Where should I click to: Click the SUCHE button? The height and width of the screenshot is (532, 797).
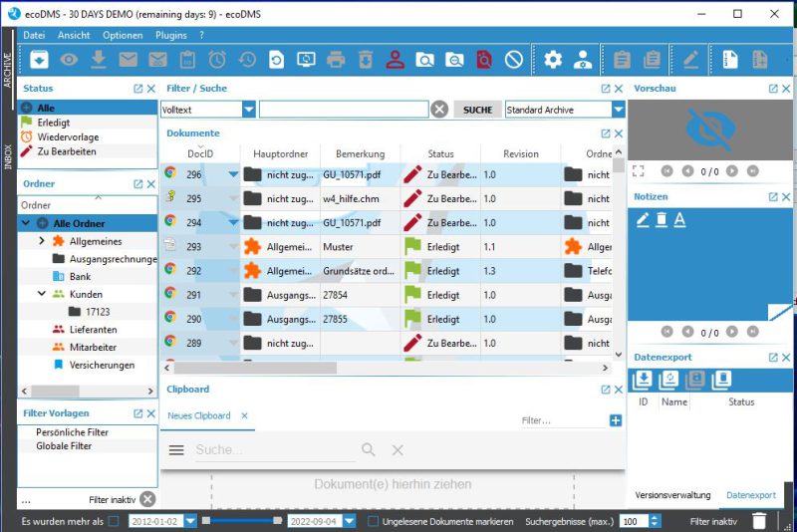pos(477,110)
